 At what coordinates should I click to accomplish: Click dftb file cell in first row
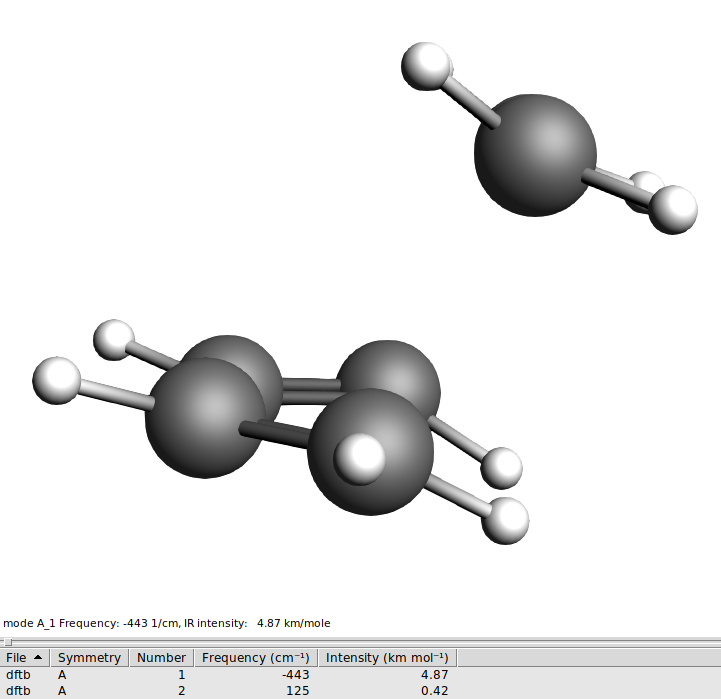pyautogui.click(x=18, y=675)
